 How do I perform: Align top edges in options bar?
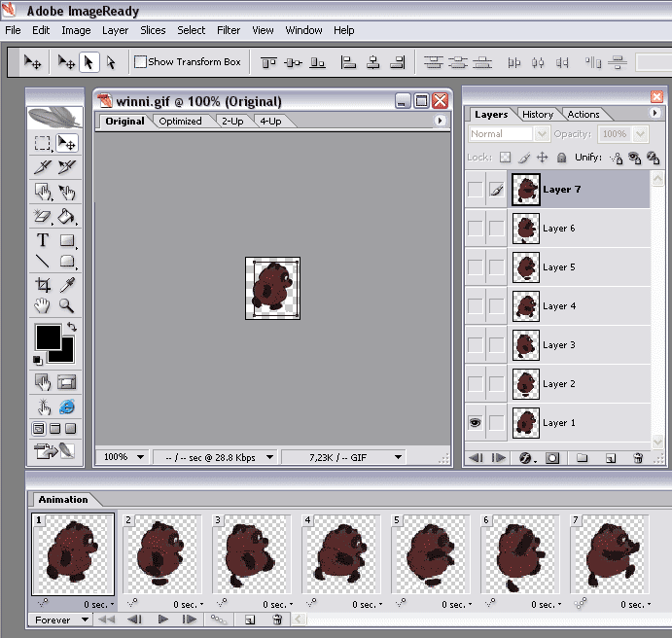click(x=268, y=62)
